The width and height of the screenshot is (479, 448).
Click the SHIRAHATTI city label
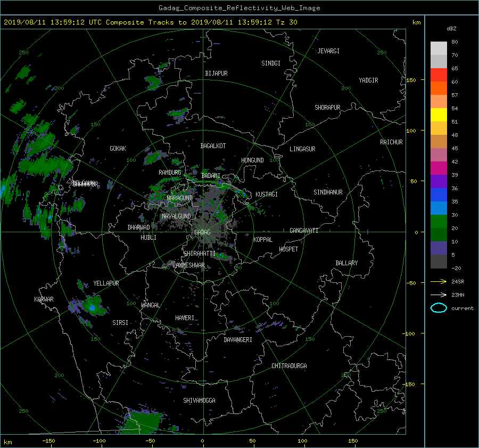(200, 254)
